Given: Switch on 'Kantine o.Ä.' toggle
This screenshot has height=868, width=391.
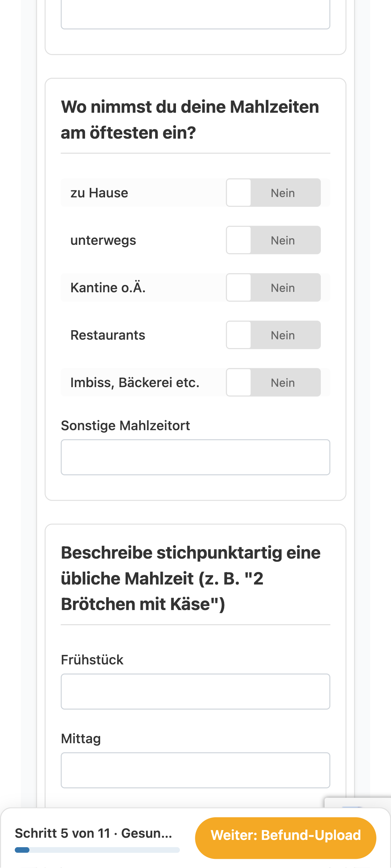Looking at the screenshot, I should (273, 288).
